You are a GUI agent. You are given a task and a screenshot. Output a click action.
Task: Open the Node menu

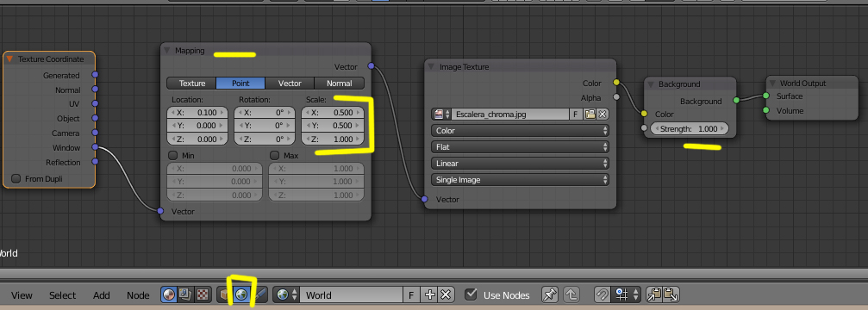(138, 295)
